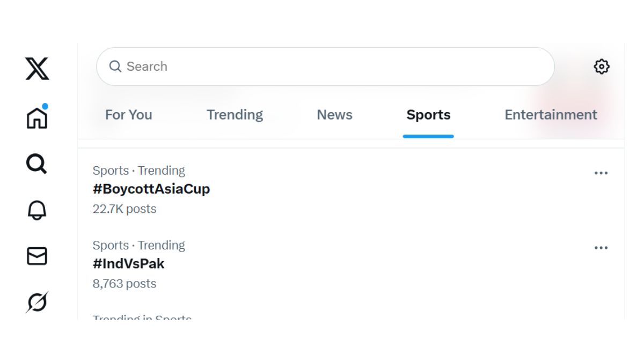This screenshot has height=362, width=644.
Task: Open the #BoycottAsiaCup trending hashtag
Action: pos(151,189)
